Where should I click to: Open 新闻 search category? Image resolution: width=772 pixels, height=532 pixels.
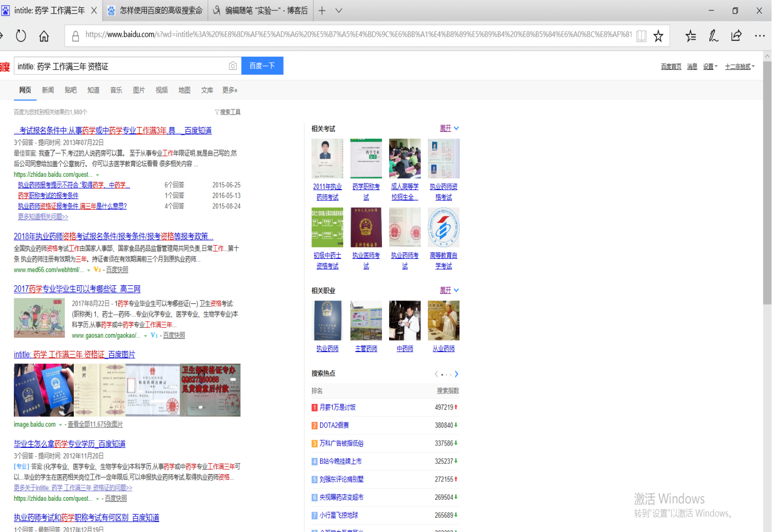pos(48,90)
